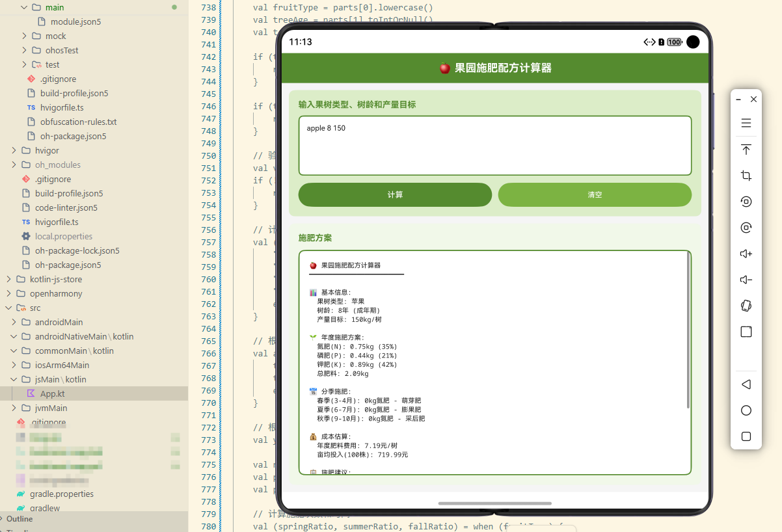Expand the test folder
The width and height of the screenshot is (782, 532).
(x=24, y=64)
